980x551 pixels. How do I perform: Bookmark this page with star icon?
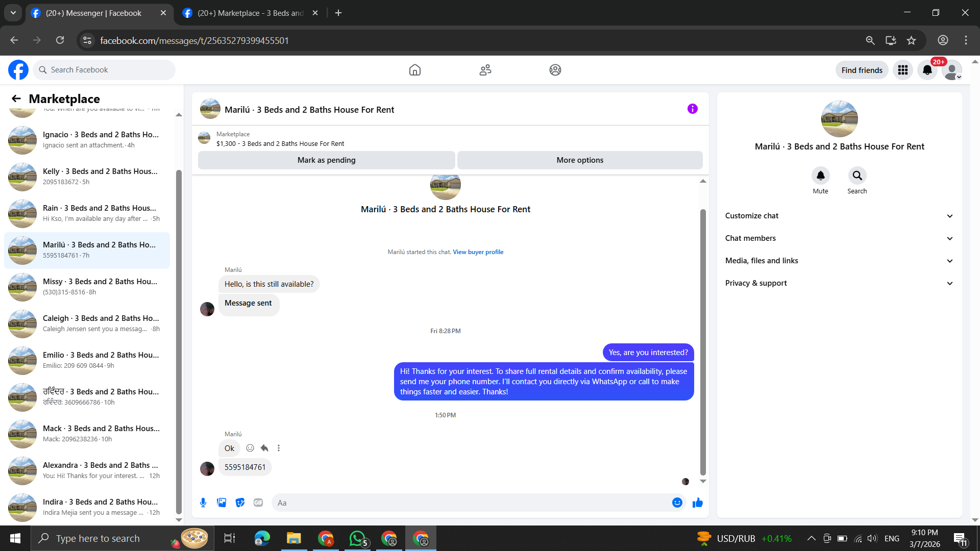pyautogui.click(x=912, y=40)
